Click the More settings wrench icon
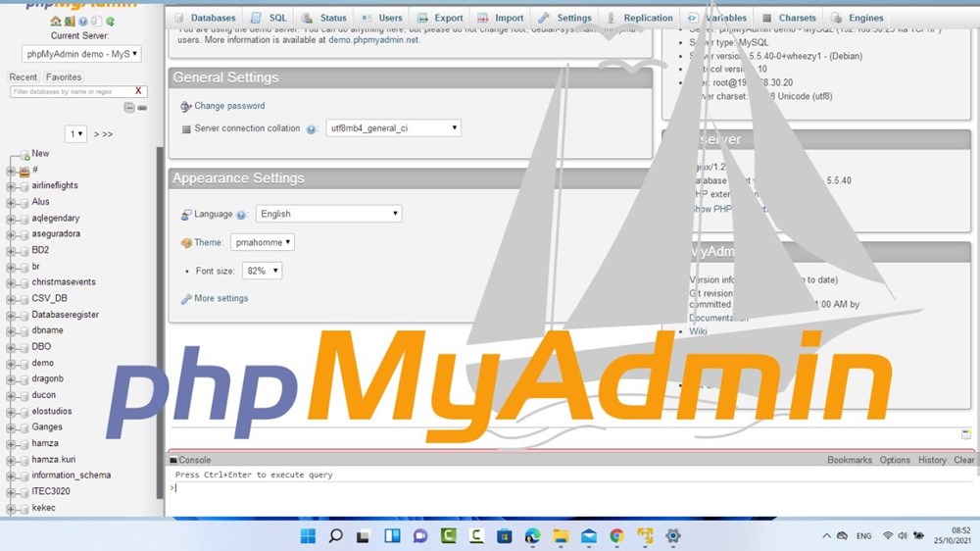The height and width of the screenshot is (551, 980). pos(185,299)
